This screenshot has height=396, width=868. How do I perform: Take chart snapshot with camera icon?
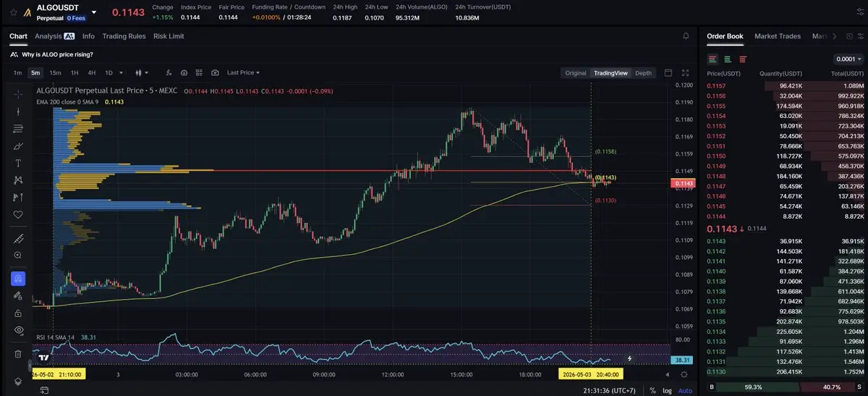tap(215, 72)
